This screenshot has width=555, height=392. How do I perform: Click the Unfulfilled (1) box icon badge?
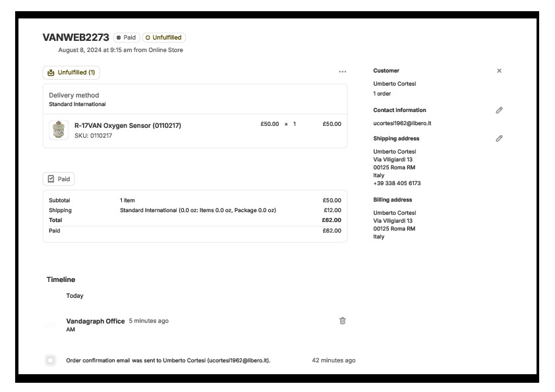click(x=71, y=72)
